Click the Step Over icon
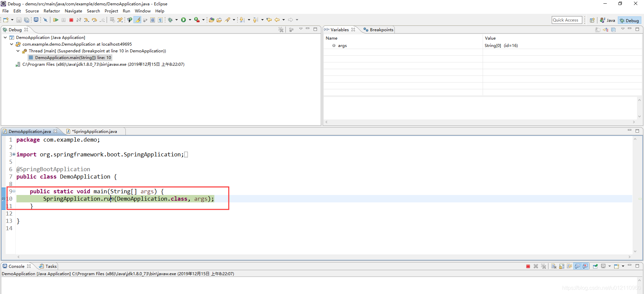Image resolution: width=644 pixels, height=294 pixels. tap(94, 20)
